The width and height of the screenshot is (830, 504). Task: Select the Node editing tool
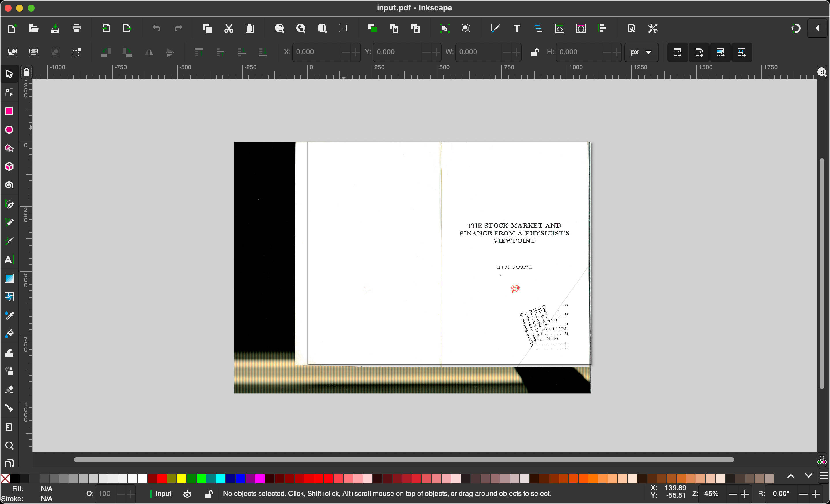tap(9, 92)
